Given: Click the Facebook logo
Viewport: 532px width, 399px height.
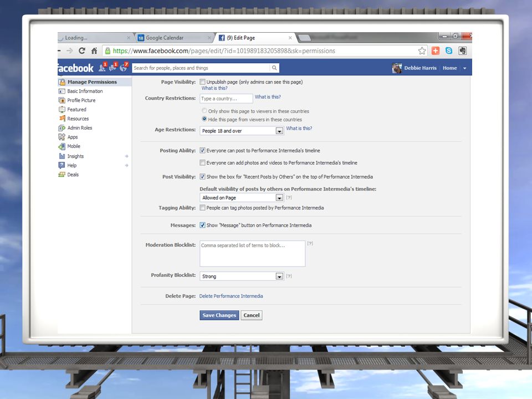Looking at the screenshot, I should click(75, 68).
